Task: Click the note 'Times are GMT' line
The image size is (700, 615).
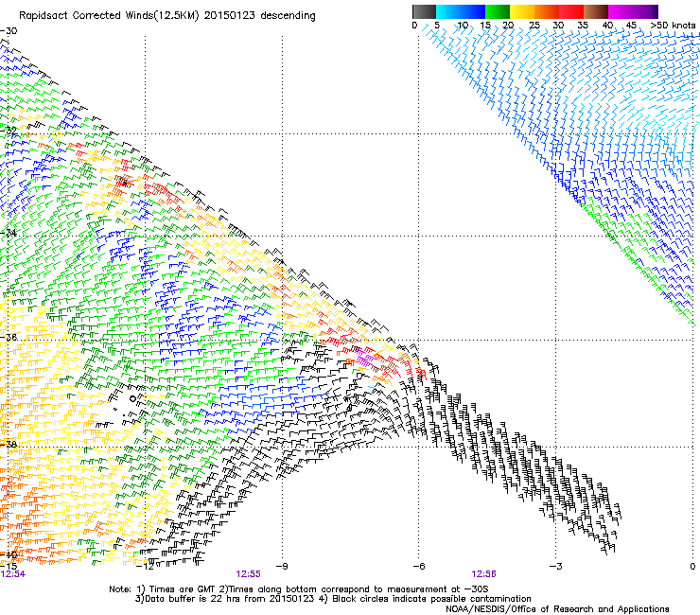Action: click(x=299, y=589)
